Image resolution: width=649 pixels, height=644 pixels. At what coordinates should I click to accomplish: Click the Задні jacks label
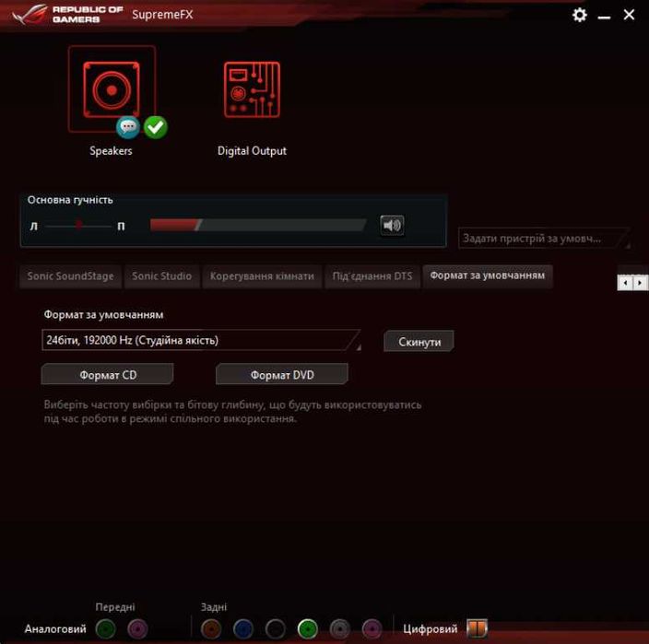tap(214, 607)
